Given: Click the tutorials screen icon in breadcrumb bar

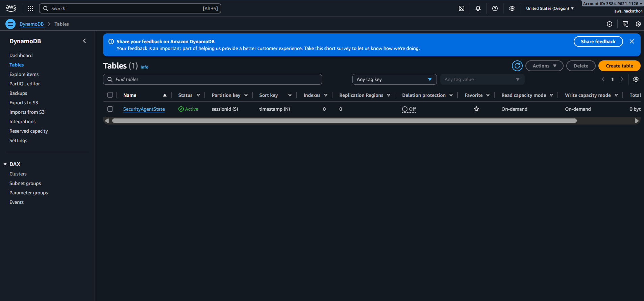Looking at the screenshot, I should 625,24.
